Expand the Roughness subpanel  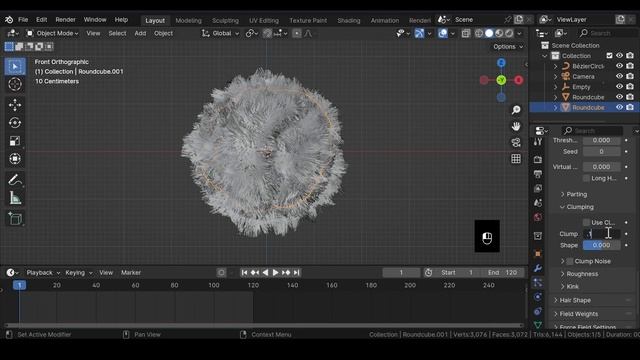[582, 274]
